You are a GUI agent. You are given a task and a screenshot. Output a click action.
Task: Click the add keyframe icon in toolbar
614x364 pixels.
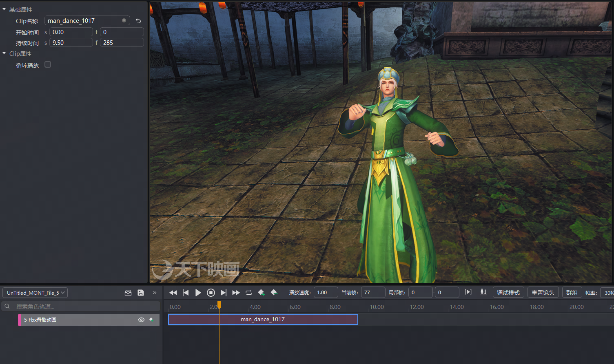pos(262,293)
